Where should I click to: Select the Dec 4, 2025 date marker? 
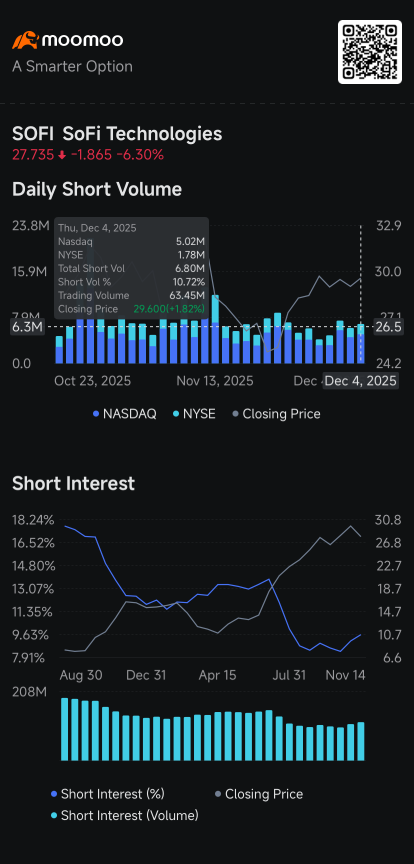[x=360, y=381]
